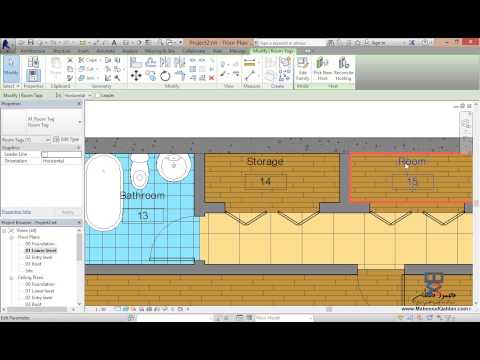Open the 01 Lower level floor plan

point(41,251)
